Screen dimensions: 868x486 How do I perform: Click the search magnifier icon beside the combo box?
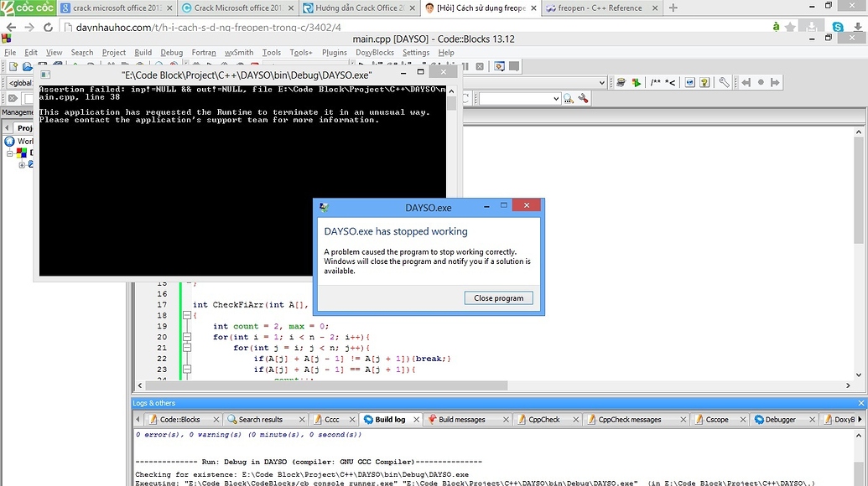pyautogui.click(x=569, y=98)
